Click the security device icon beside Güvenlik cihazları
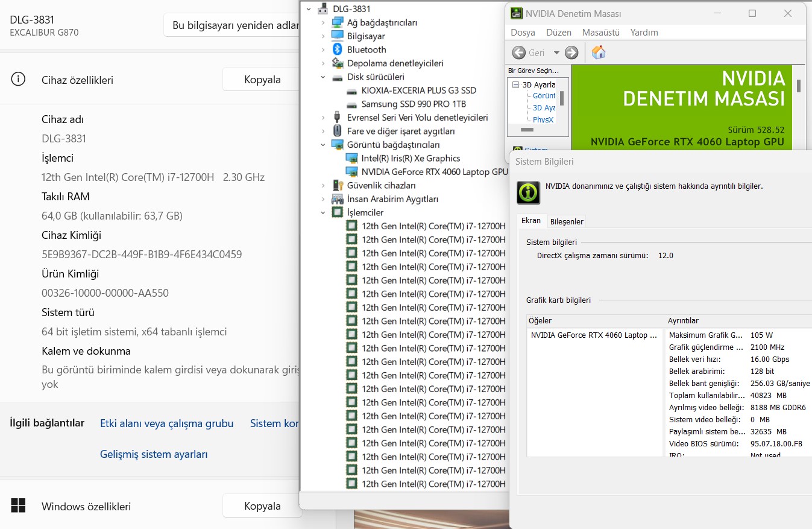The width and height of the screenshot is (812, 529). (338, 185)
